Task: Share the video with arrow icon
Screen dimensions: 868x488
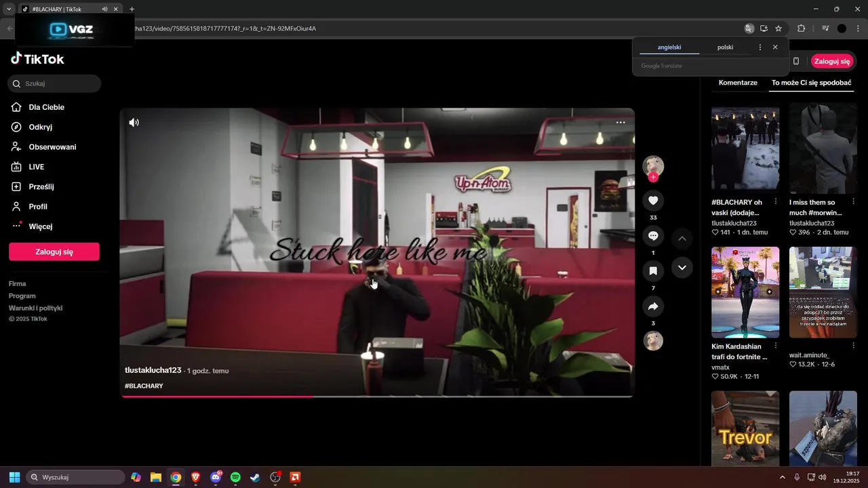Action: (653, 306)
